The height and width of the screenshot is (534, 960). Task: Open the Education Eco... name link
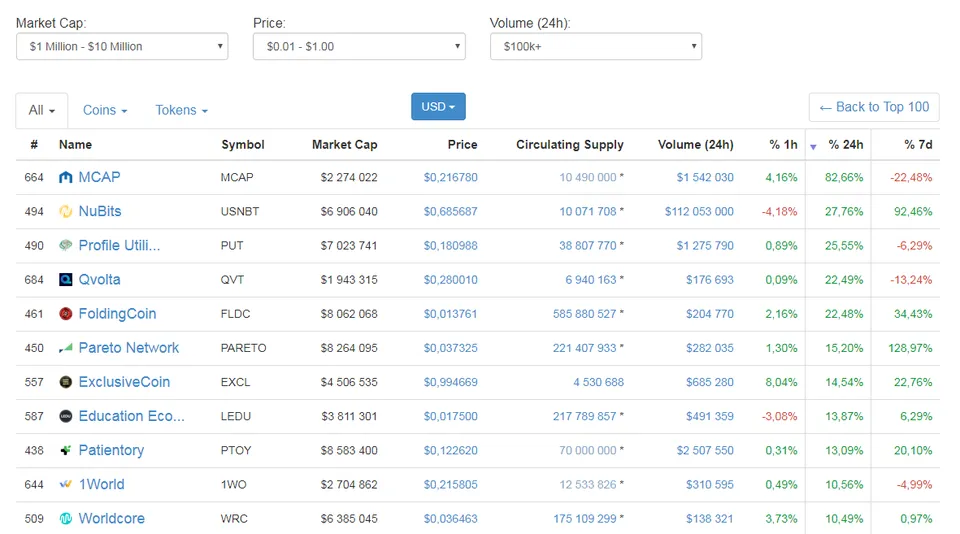pos(132,416)
